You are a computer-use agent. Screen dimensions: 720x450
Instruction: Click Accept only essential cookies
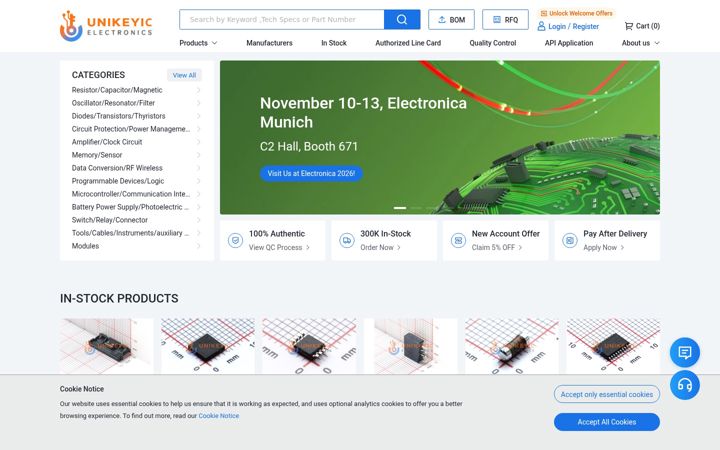[x=607, y=394]
